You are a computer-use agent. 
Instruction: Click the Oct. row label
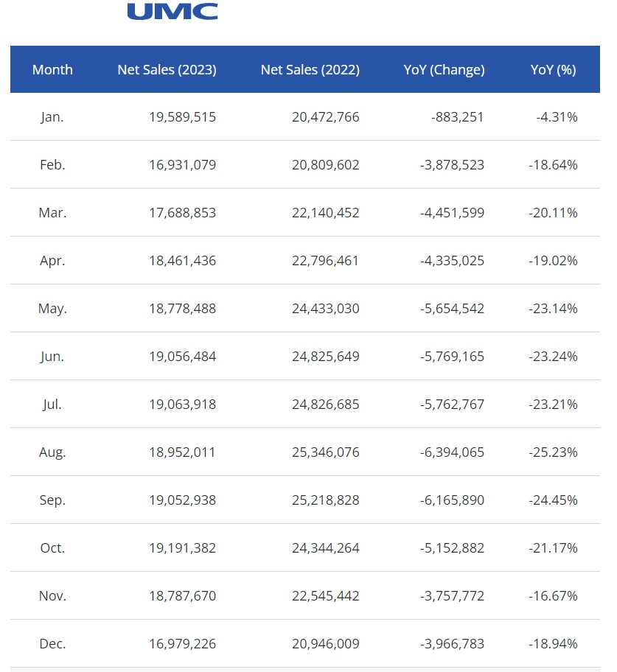(x=52, y=548)
